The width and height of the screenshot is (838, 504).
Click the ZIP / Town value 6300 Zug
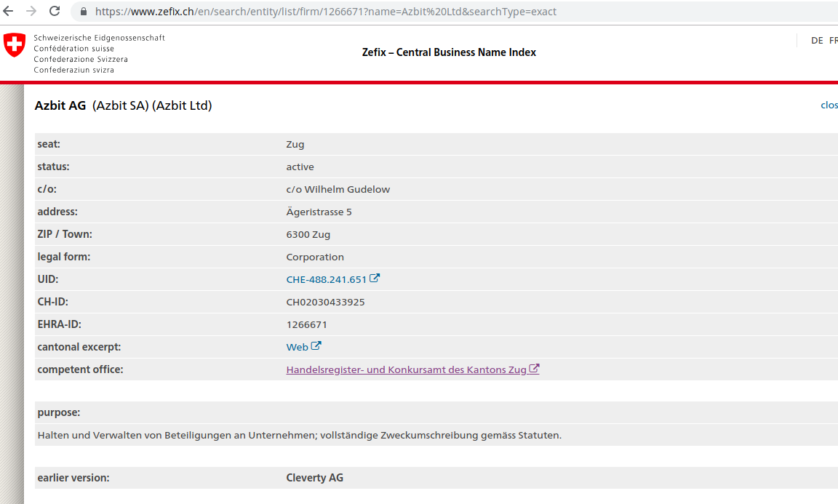(308, 235)
